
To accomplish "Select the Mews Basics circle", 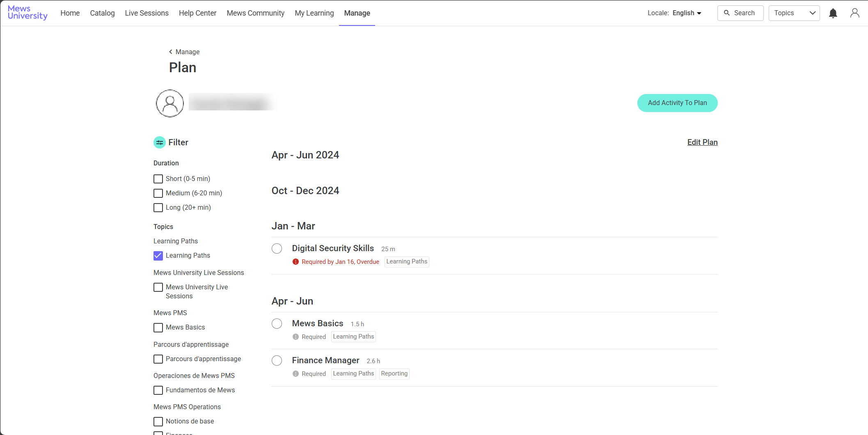I will point(277,323).
